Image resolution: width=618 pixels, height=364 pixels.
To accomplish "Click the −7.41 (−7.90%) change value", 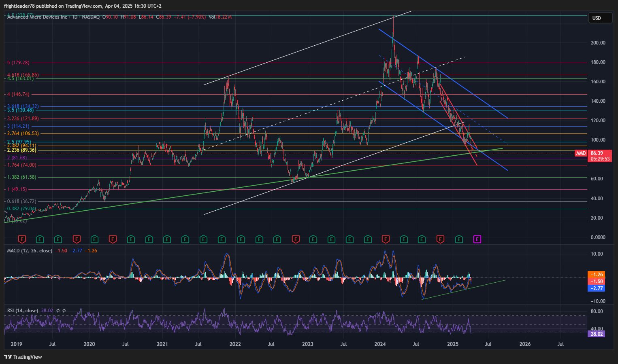I will (190, 17).
